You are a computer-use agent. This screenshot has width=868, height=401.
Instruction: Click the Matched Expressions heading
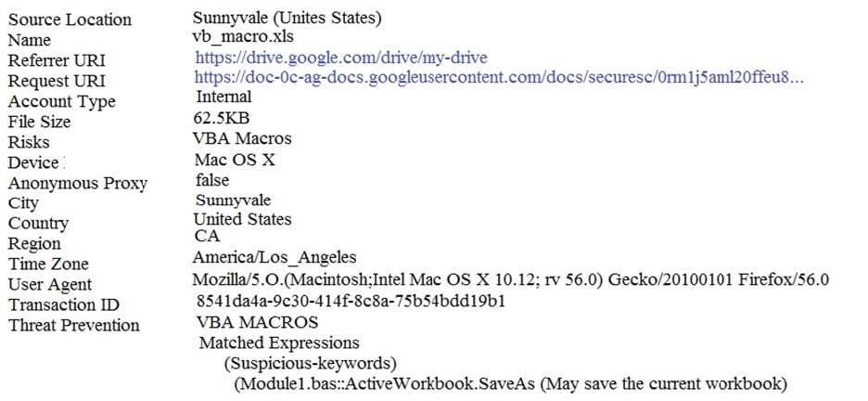(279, 343)
